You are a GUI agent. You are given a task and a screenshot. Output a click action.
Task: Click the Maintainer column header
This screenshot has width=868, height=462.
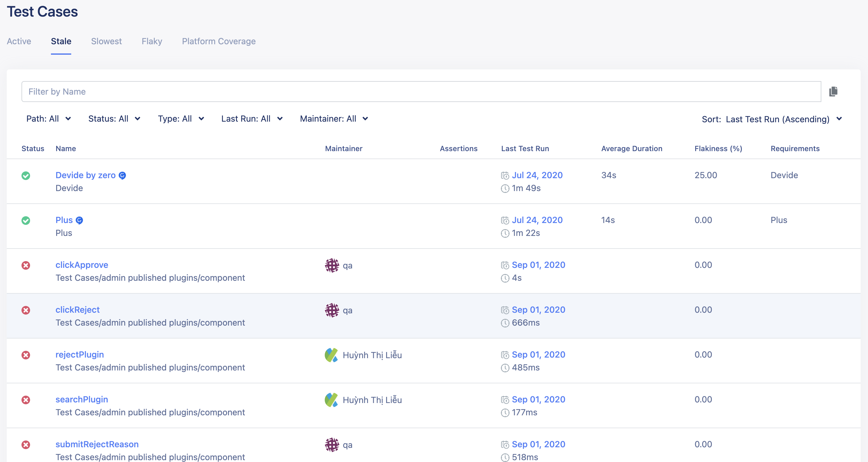344,149
